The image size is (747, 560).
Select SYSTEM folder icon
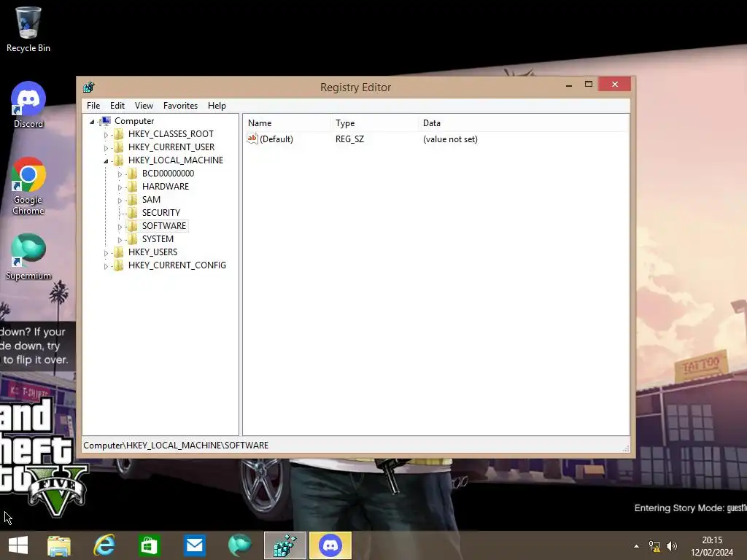(x=133, y=238)
